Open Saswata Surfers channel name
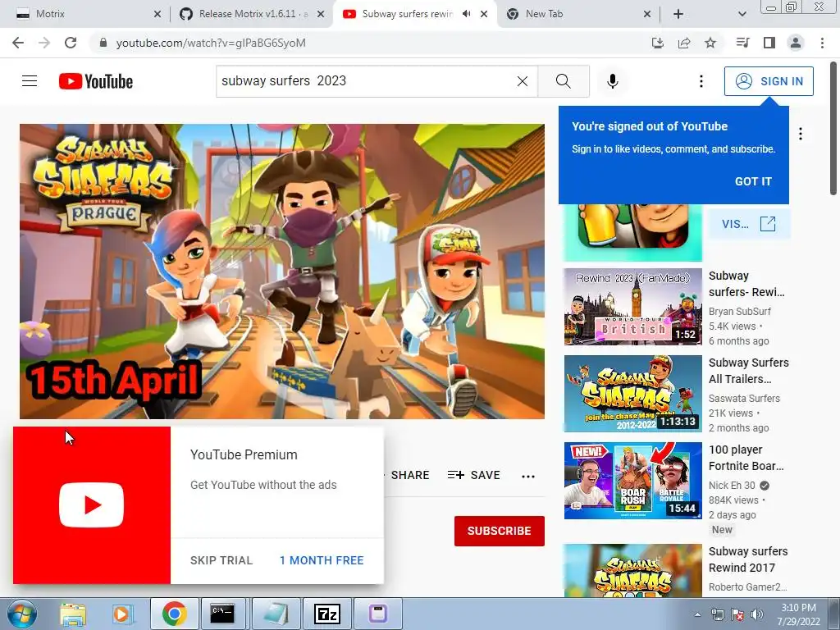This screenshot has width=840, height=630. pos(744,398)
